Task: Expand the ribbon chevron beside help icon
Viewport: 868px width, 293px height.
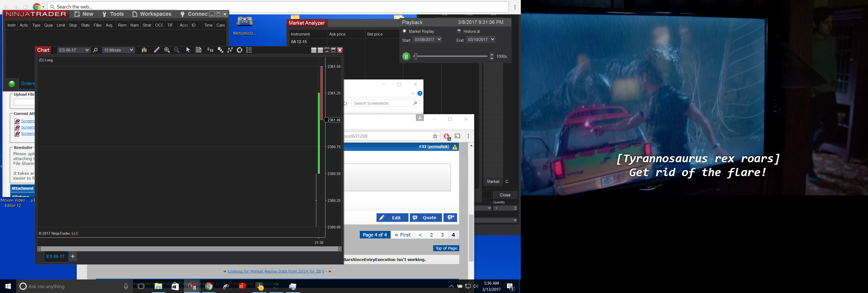Action: (413, 93)
